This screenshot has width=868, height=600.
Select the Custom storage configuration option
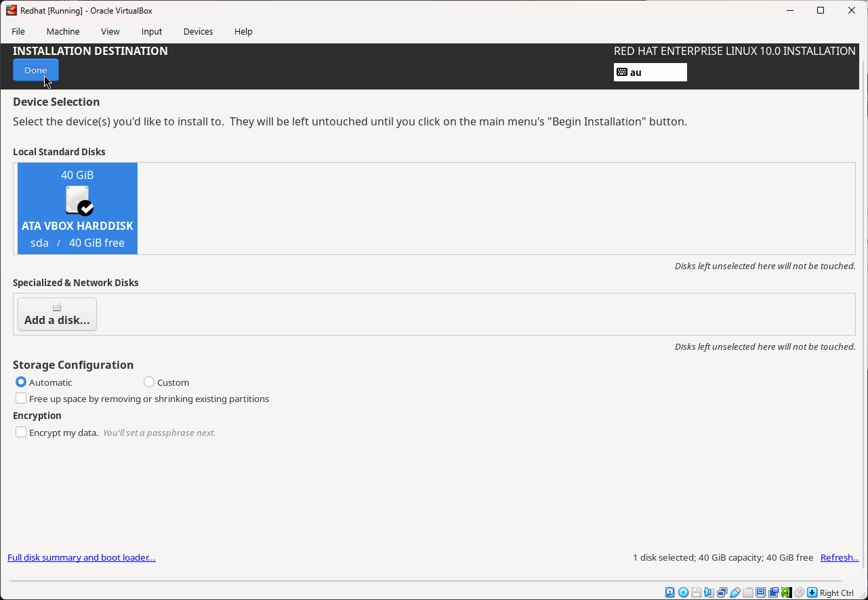pyautogui.click(x=149, y=382)
